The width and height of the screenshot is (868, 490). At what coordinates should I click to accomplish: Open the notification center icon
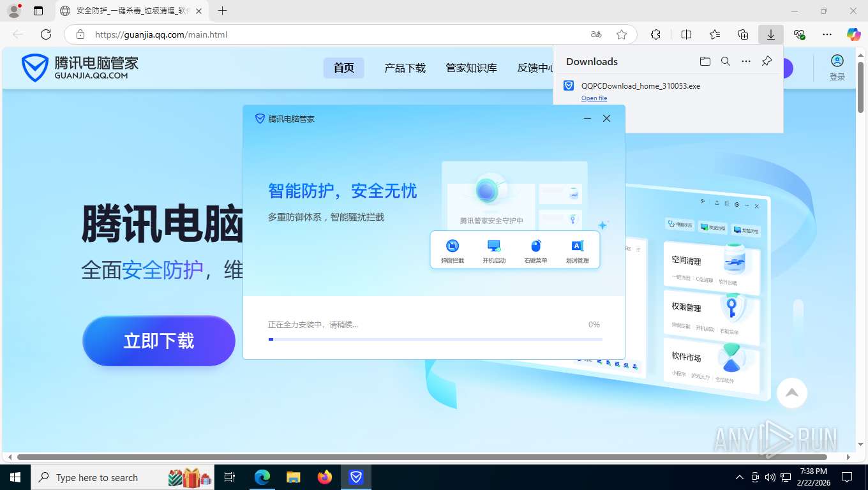[847, 477]
